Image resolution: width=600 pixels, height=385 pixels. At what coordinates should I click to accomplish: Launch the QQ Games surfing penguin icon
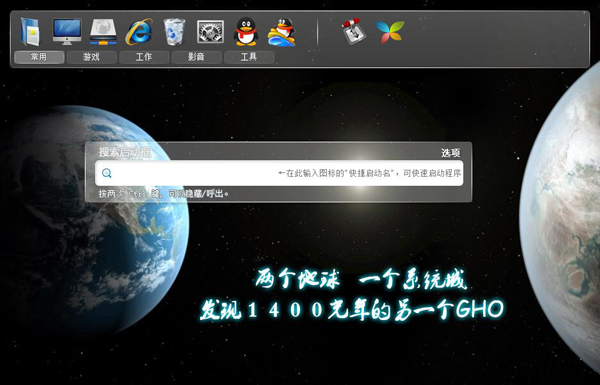pyautogui.click(x=282, y=32)
